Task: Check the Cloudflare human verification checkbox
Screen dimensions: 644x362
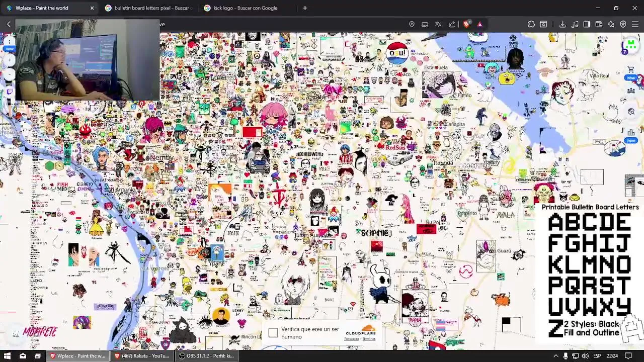Action: pyautogui.click(x=273, y=333)
